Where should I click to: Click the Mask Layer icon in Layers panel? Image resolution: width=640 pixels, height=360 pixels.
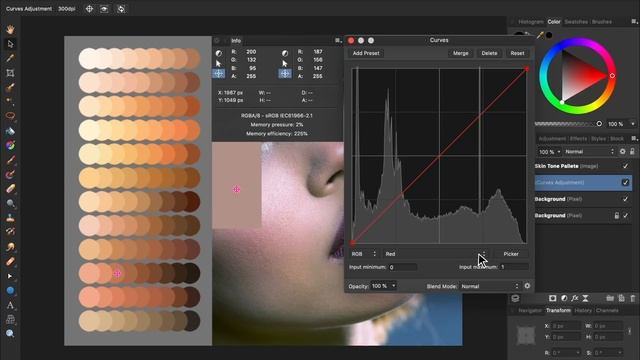552,298
